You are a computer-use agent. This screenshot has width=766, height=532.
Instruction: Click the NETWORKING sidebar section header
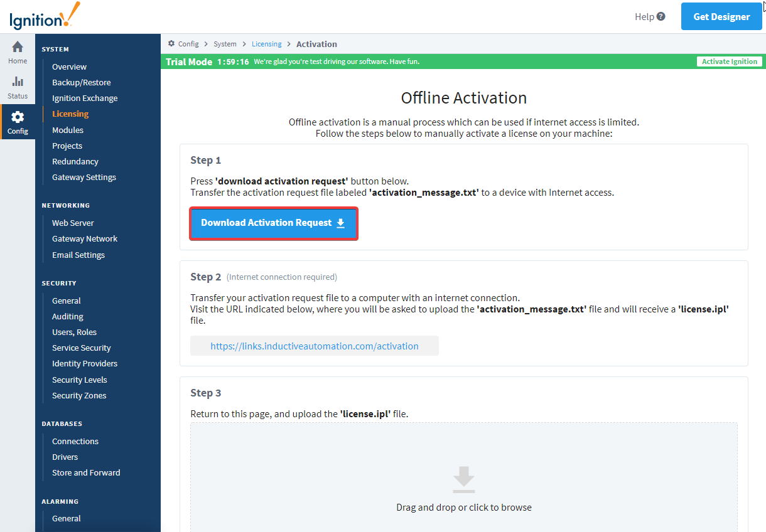pyautogui.click(x=66, y=205)
